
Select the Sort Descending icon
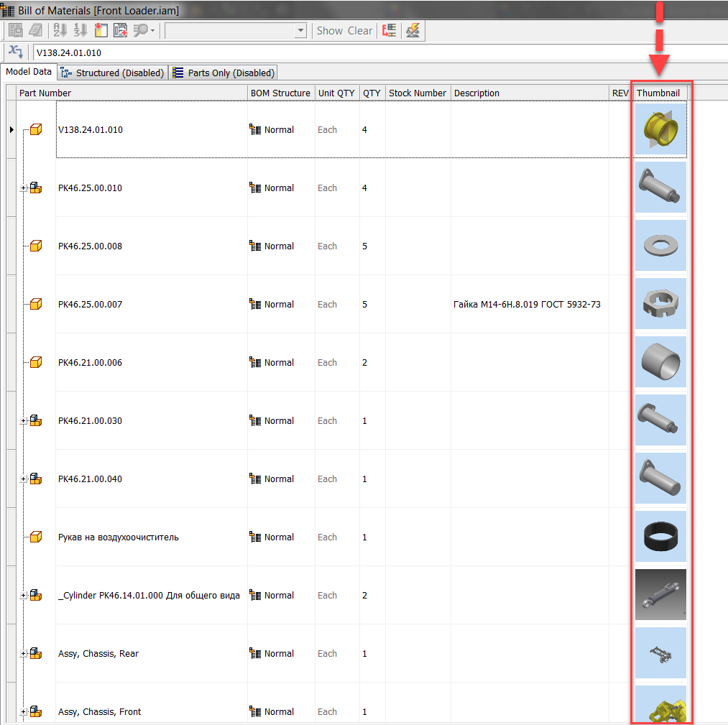click(81, 30)
